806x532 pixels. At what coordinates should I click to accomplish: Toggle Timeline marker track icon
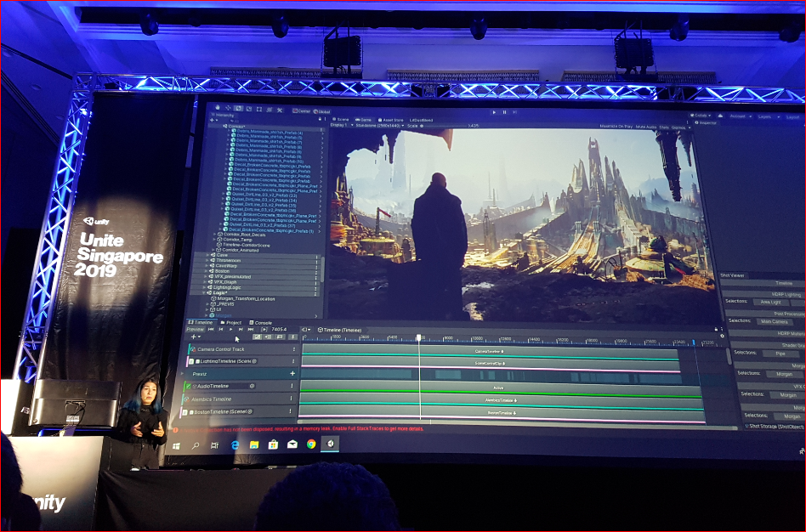pyautogui.click(x=293, y=337)
